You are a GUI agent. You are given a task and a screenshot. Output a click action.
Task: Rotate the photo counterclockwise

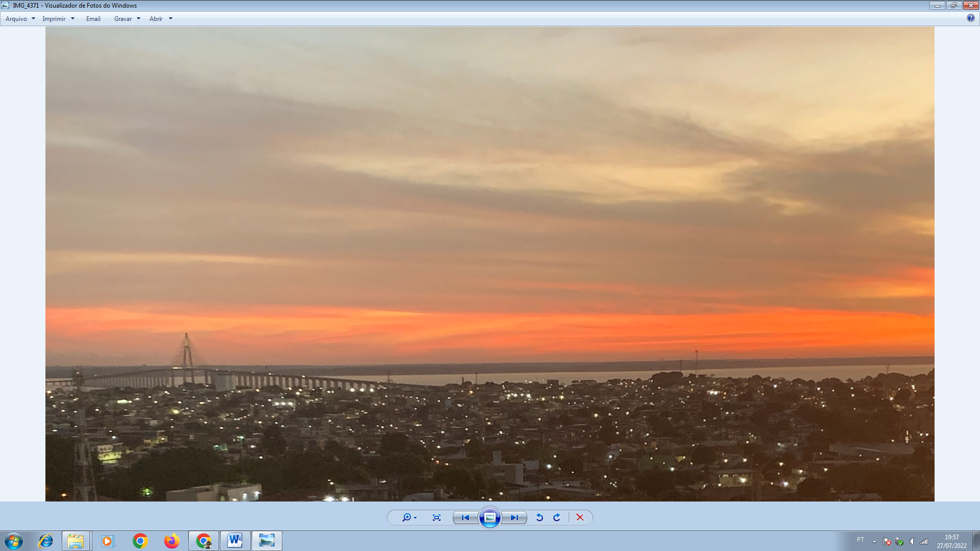[540, 517]
